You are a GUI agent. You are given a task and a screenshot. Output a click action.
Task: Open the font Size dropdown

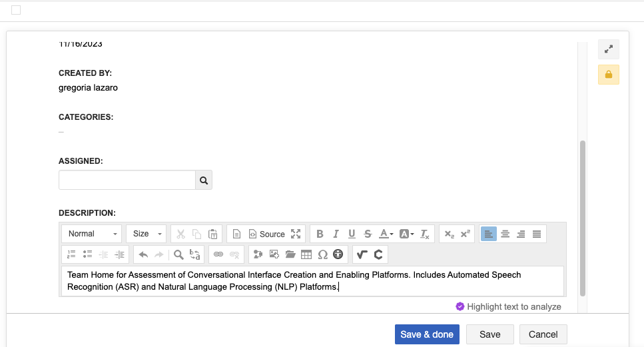coord(147,234)
